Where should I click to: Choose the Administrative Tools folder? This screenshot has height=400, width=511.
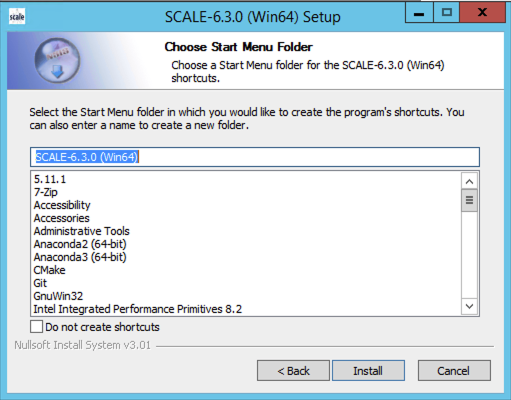(x=81, y=231)
